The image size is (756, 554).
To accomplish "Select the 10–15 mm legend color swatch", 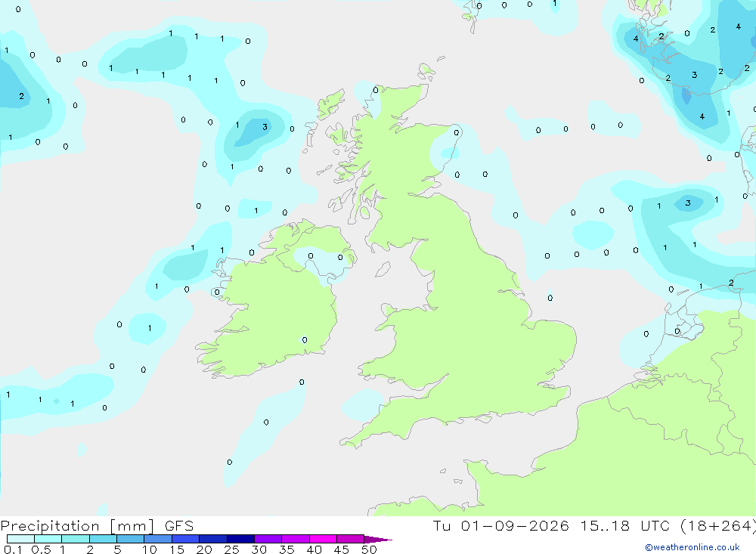I will tap(158, 539).
